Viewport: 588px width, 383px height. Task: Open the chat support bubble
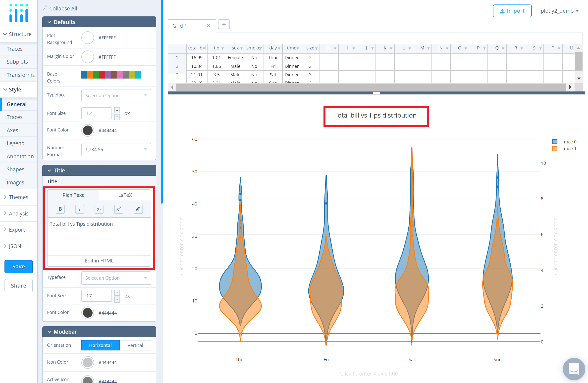click(x=574, y=369)
